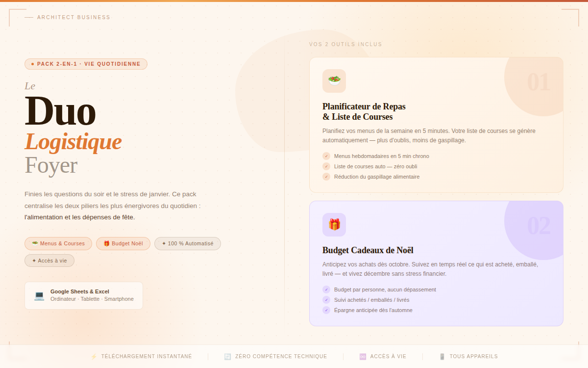Image resolution: width=588 pixels, height=368 pixels.
Task: Click the Pack 2-en-1 Vie Quotidienne badge
Action: (86, 64)
